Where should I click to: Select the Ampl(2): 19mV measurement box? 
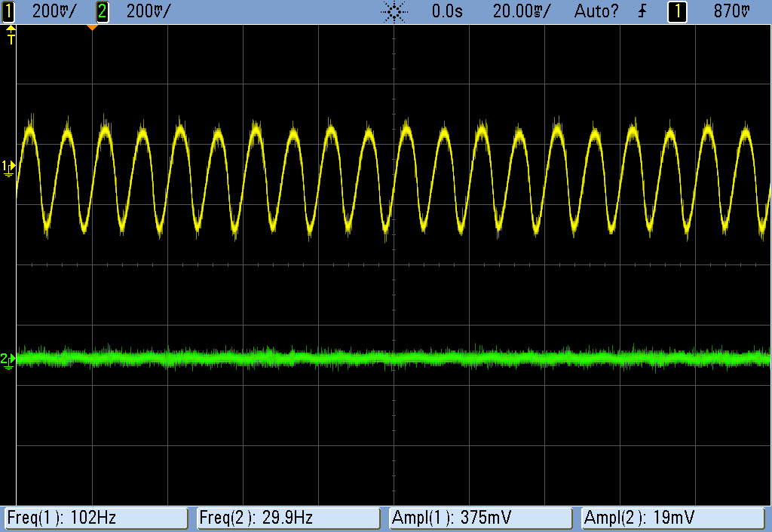pos(674,518)
